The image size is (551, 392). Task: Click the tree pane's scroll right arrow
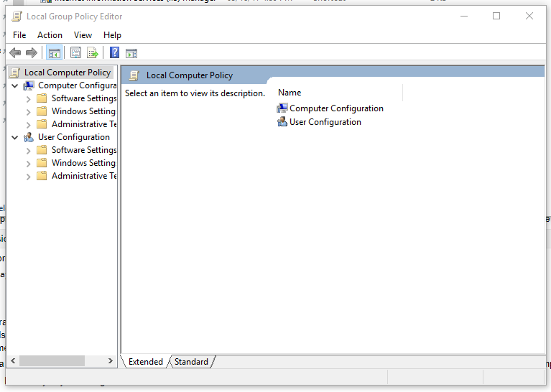[110, 361]
